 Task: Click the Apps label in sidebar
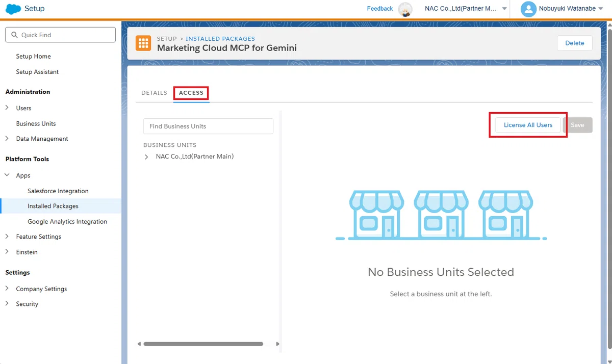[x=23, y=175]
